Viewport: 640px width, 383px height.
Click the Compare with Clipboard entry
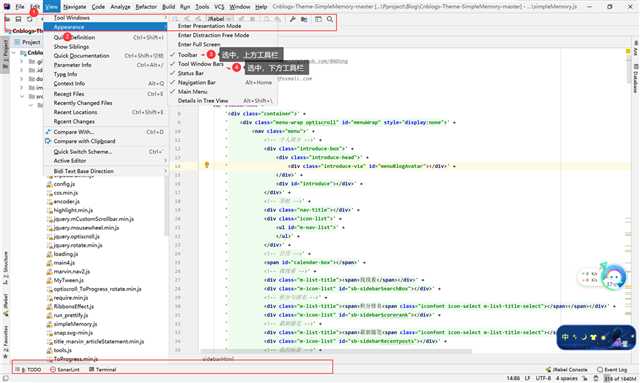click(x=105, y=141)
